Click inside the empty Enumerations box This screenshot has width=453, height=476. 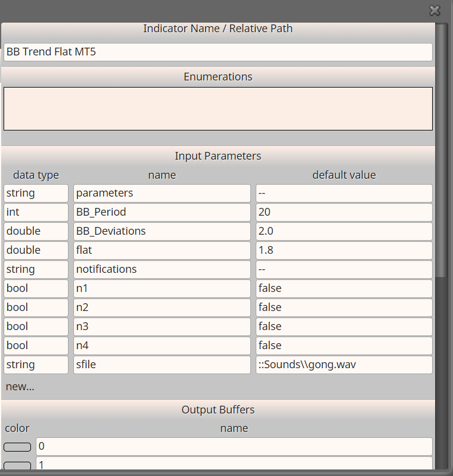(x=218, y=108)
